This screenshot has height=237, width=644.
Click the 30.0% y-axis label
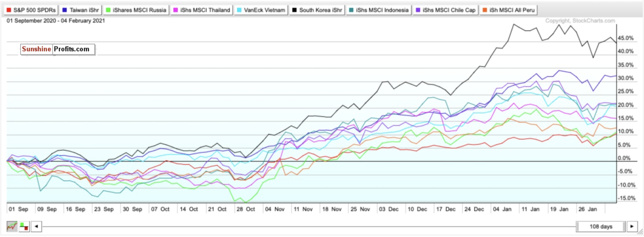tap(626, 78)
